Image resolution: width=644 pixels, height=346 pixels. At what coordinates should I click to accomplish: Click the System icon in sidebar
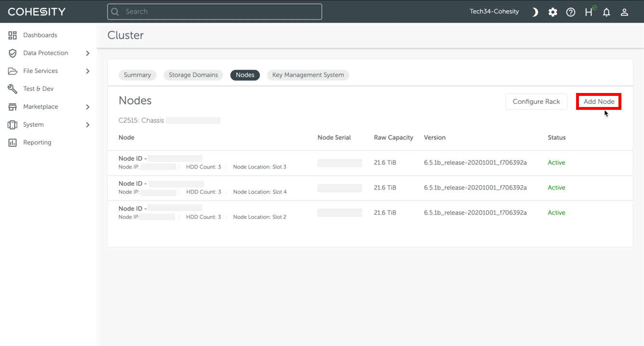point(13,124)
